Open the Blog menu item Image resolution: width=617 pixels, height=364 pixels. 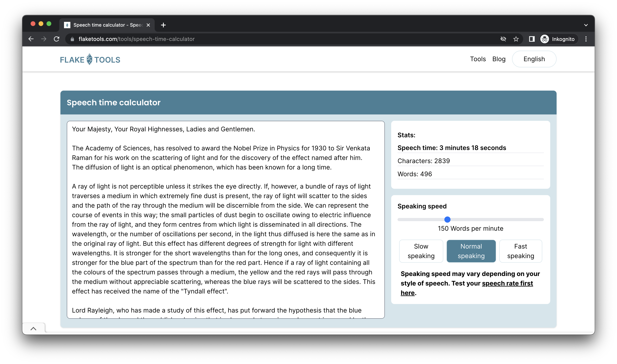click(499, 59)
